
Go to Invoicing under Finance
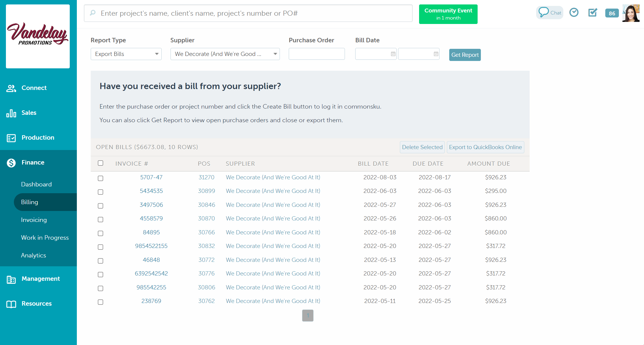34,220
